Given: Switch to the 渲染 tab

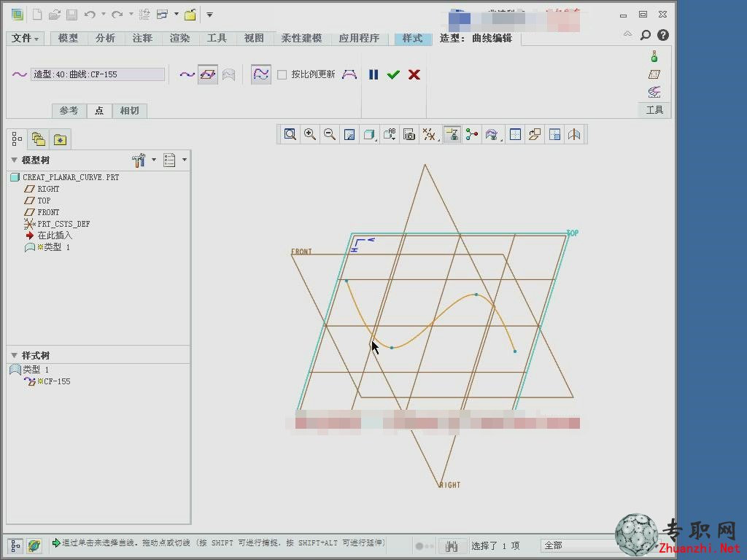Looking at the screenshot, I should click(x=179, y=38).
